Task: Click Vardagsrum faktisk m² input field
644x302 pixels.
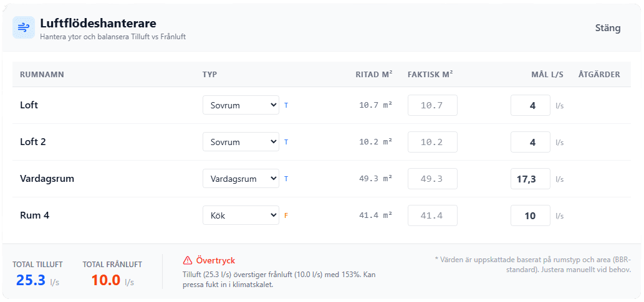Action: coord(432,179)
